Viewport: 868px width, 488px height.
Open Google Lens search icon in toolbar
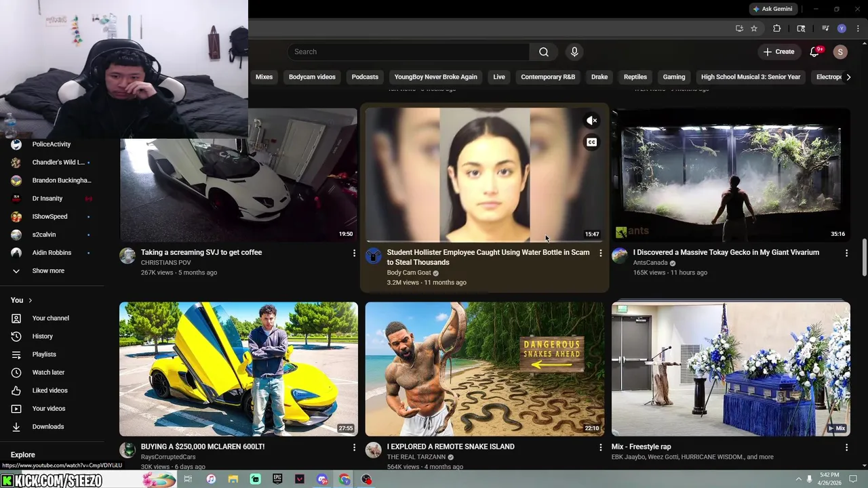pyautogui.click(x=801, y=28)
